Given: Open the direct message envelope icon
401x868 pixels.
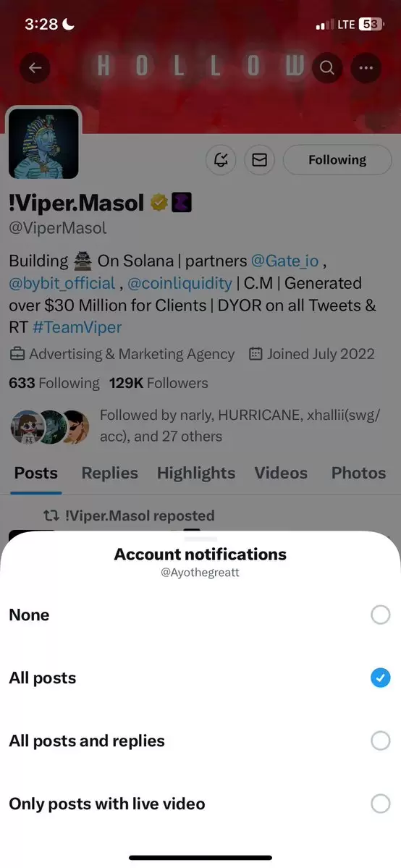Looking at the screenshot, I should point(260,160).
